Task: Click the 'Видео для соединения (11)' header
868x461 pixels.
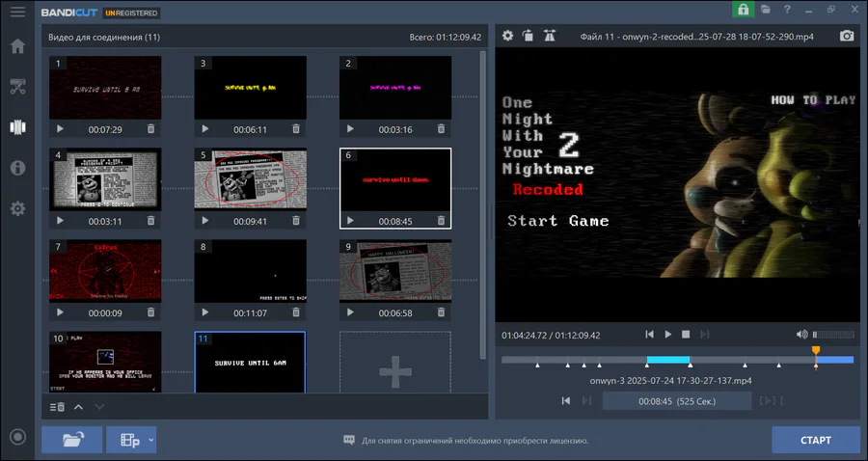Action: tap(104, 38)
